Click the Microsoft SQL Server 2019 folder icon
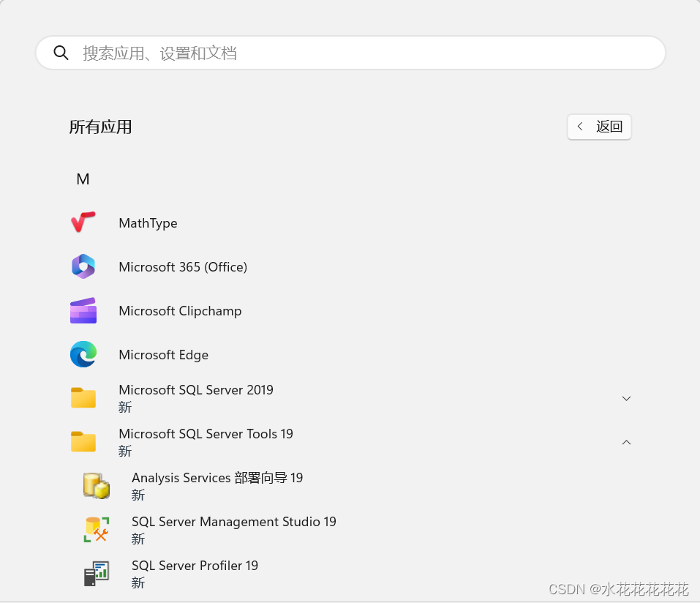Image resolution: width=700 pixels, height=603 pixels. [x=83, y=397]
